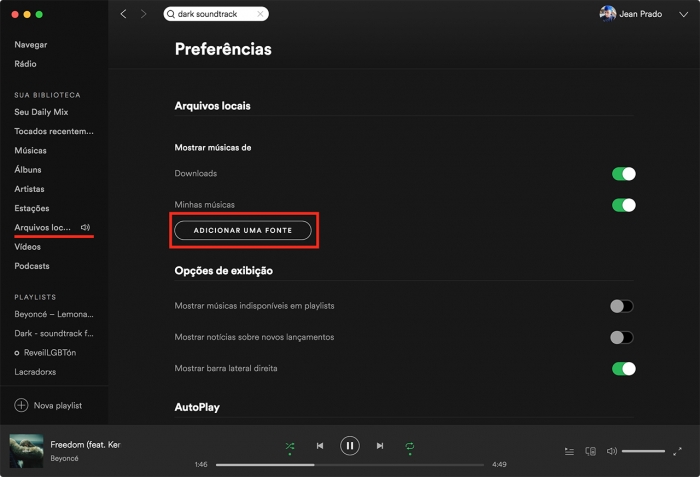
Task: Click the elapsed time 1:46
Action: click(x=201, y=464)
